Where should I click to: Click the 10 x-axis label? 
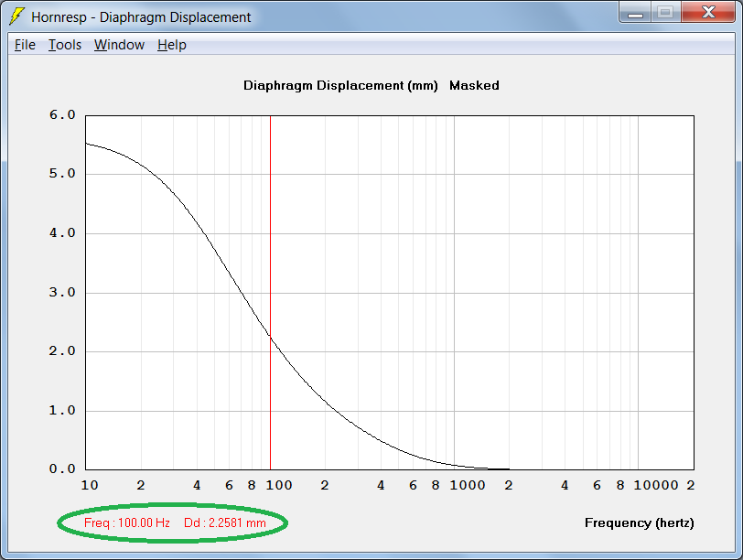pos(90,485)
